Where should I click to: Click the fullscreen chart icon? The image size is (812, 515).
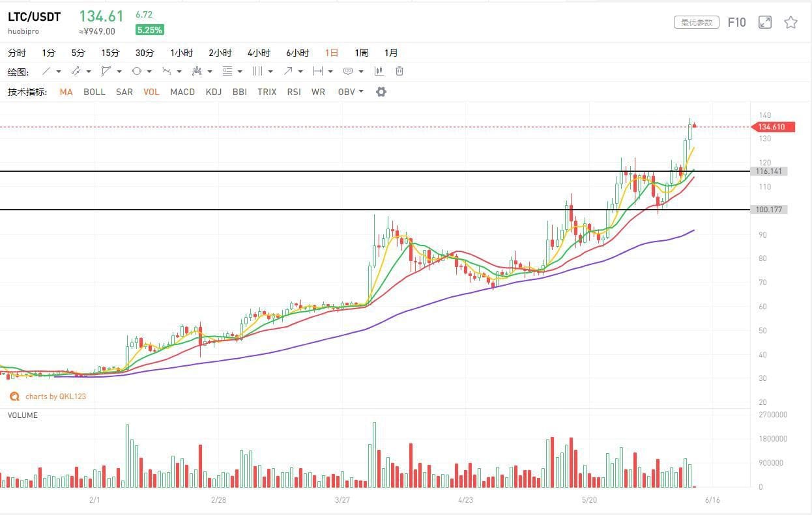(764, 21)
